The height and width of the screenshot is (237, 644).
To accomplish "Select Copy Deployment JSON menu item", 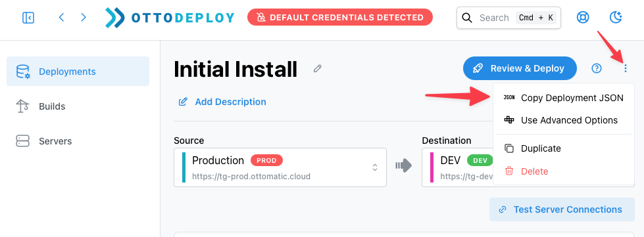I will click(x=564, y=98).
